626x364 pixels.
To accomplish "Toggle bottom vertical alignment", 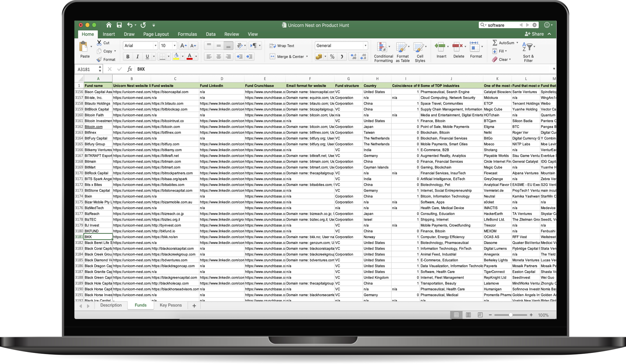I will point(228,45).
